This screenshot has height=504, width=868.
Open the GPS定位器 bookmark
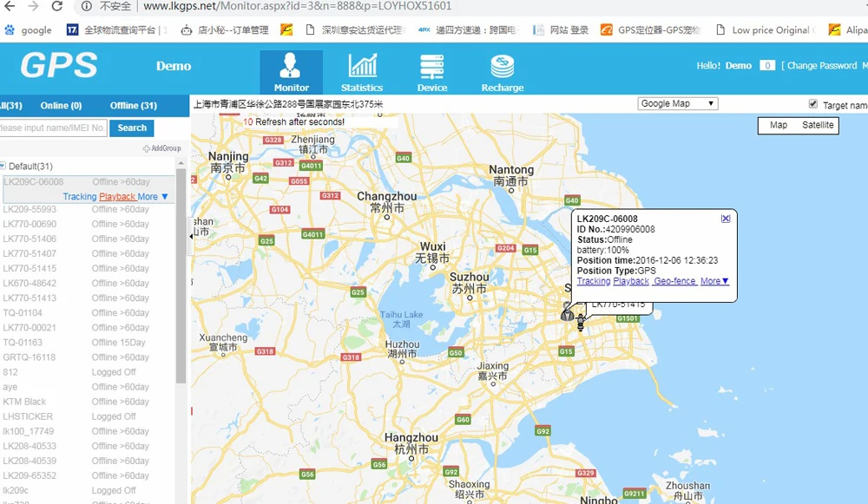point(651,29)
